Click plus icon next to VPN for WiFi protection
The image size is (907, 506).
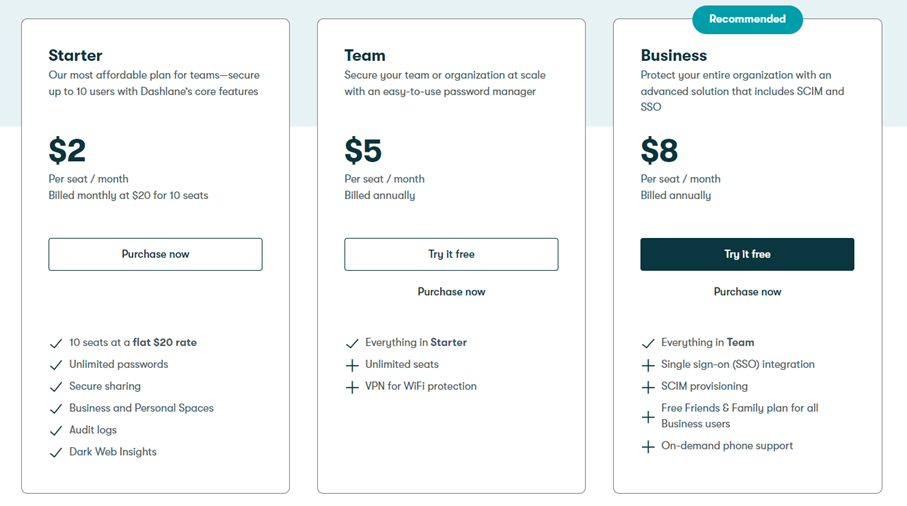pos(352,387)
